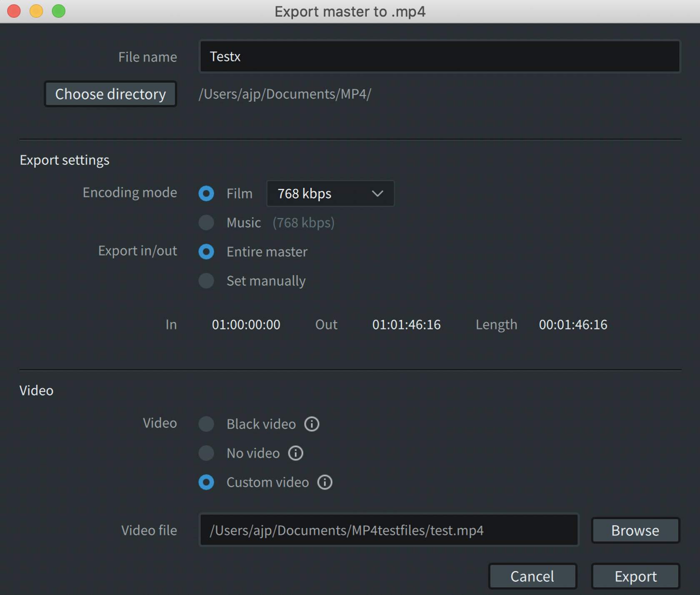Choose Entire master export option
This screenshot has width=700, height=595.
tap(206, 252)
